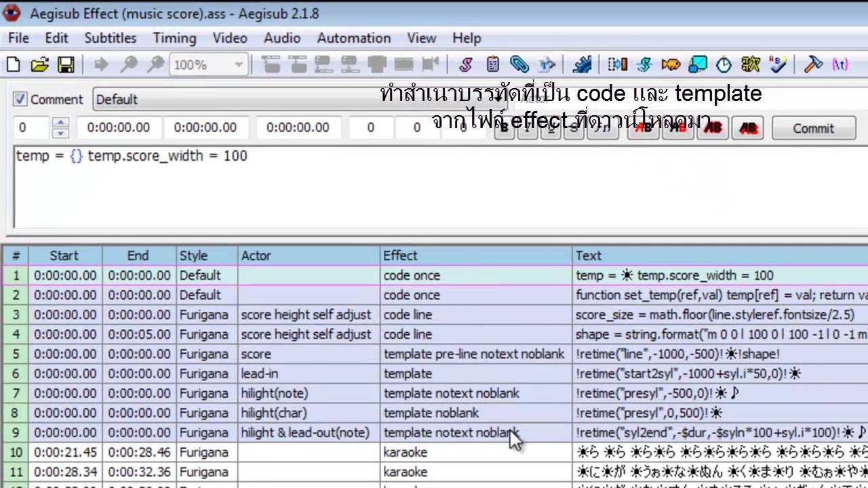Open the script Properties icon
The image size is (868, 488).
[493, 64]
